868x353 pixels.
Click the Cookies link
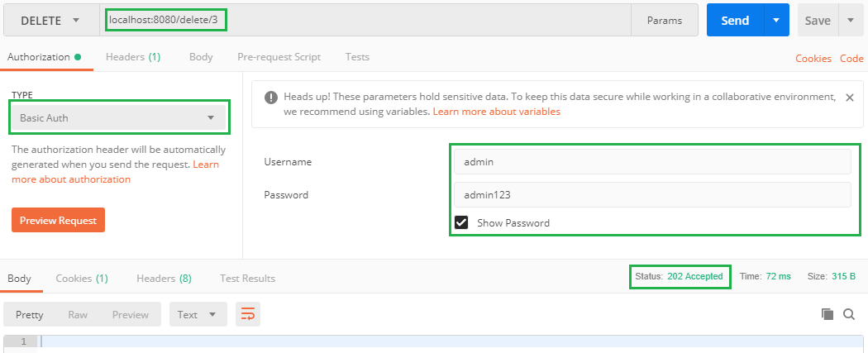coord(813,59)
